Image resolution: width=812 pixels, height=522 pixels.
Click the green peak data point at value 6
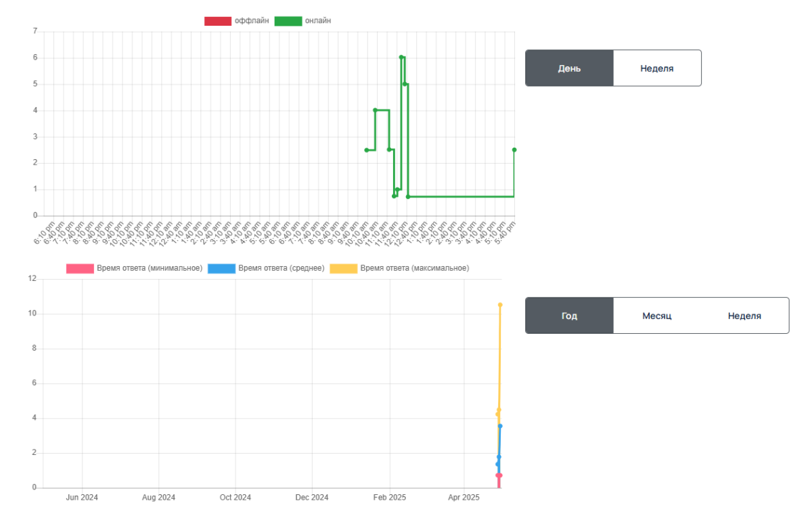pyautogui.click(x=401, y=58)
